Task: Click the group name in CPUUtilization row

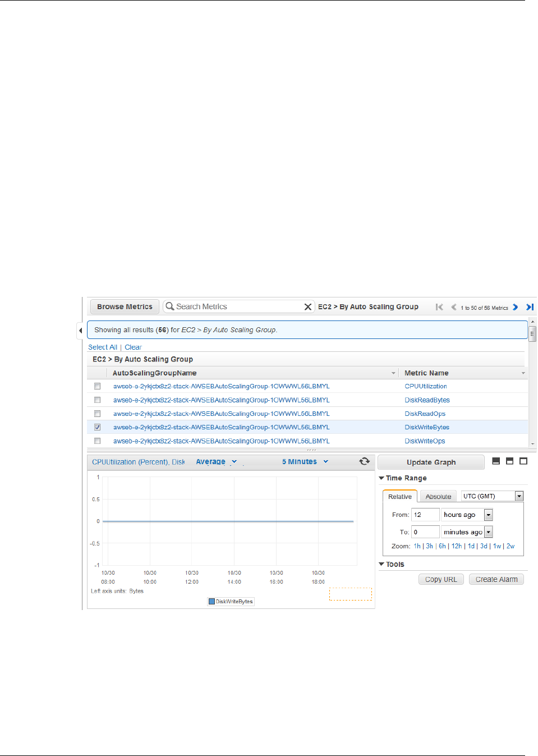Action: (x=221, y=386)
